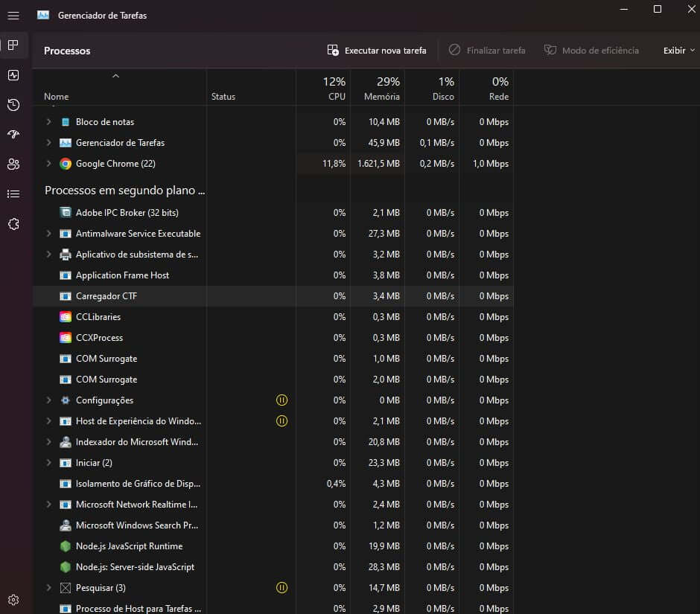Open Task Manager settings gear
This screenshot has height=614, width=700.
(x=13, y=599)
